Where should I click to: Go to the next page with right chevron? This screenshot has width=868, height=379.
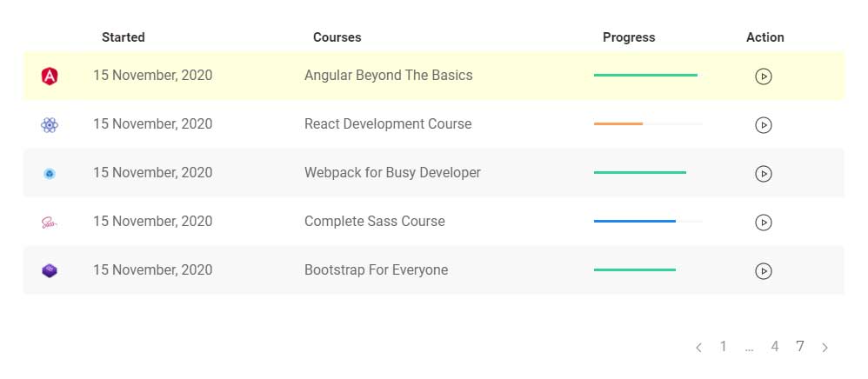[x=825, y=348]
